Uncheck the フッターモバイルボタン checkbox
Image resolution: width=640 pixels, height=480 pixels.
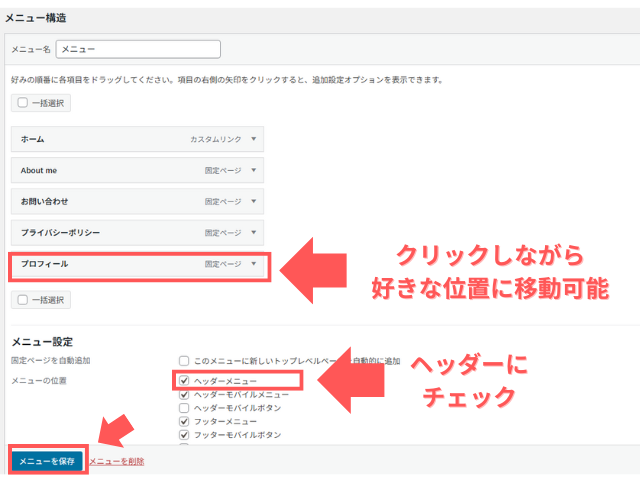[184, 435]
